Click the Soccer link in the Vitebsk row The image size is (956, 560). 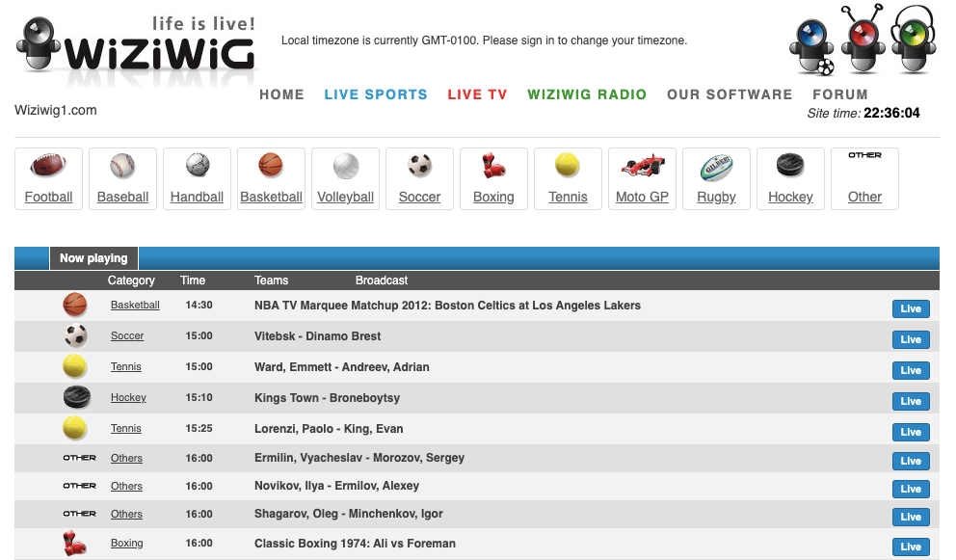pos(127,335)
